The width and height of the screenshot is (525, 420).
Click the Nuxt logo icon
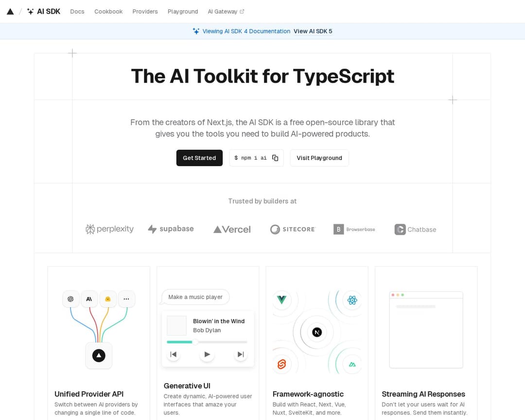352,364
